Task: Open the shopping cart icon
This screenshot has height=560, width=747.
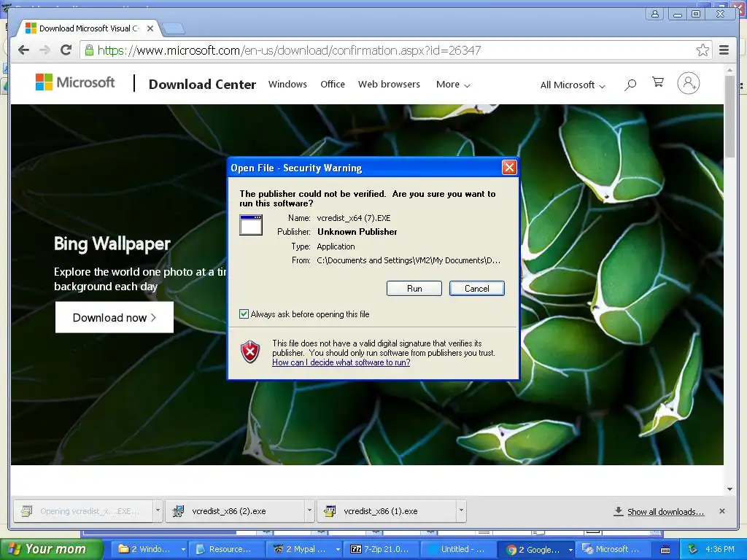Action: [x=658, y=82]
